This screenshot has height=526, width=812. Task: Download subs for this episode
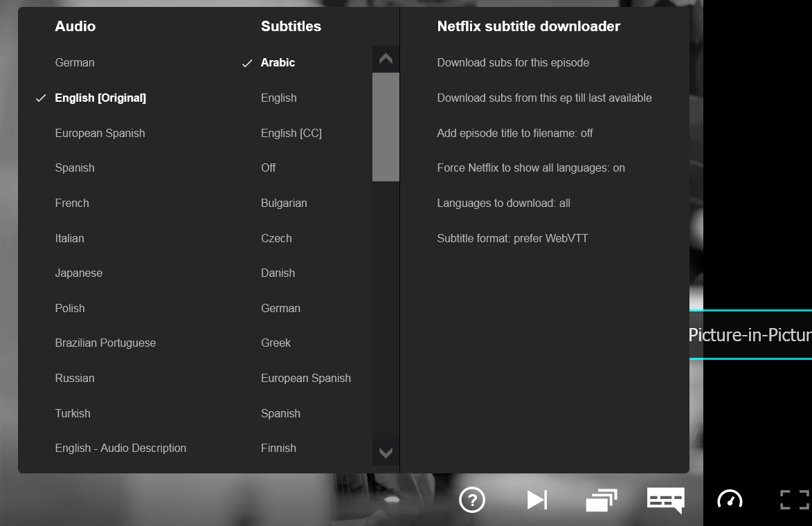point(512,62)
